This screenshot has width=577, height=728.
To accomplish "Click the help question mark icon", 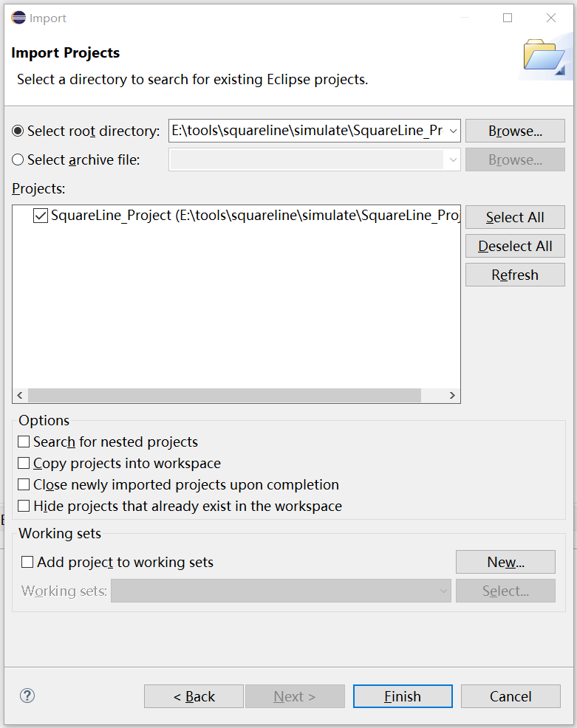I will 27,696.
